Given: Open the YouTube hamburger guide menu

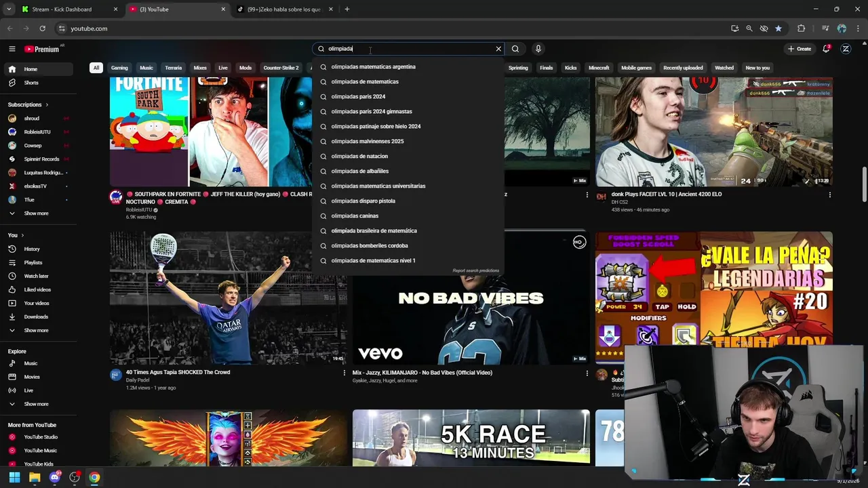Looking at the screenshot, I should click(12, 49).
